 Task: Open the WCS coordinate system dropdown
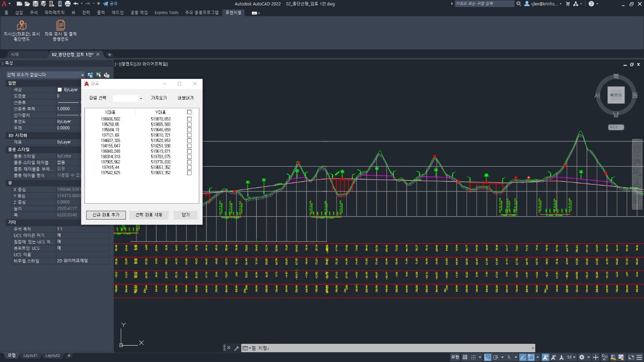[616, 127]
